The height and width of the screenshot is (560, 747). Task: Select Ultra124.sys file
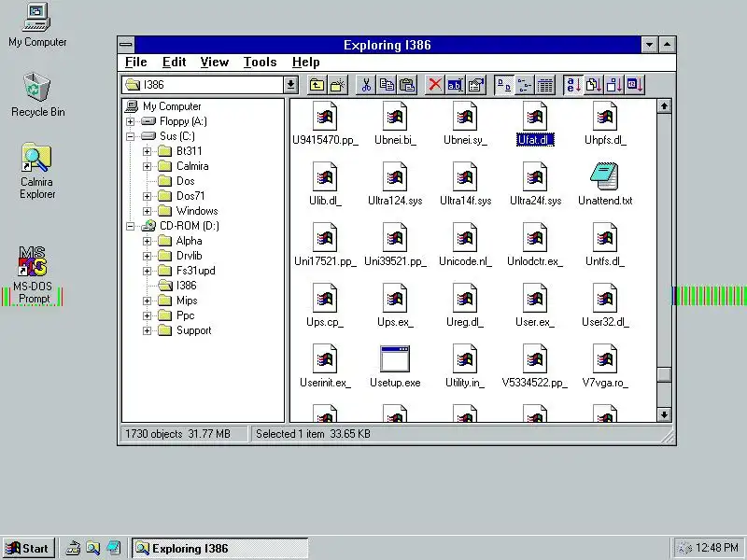point(395,184)
